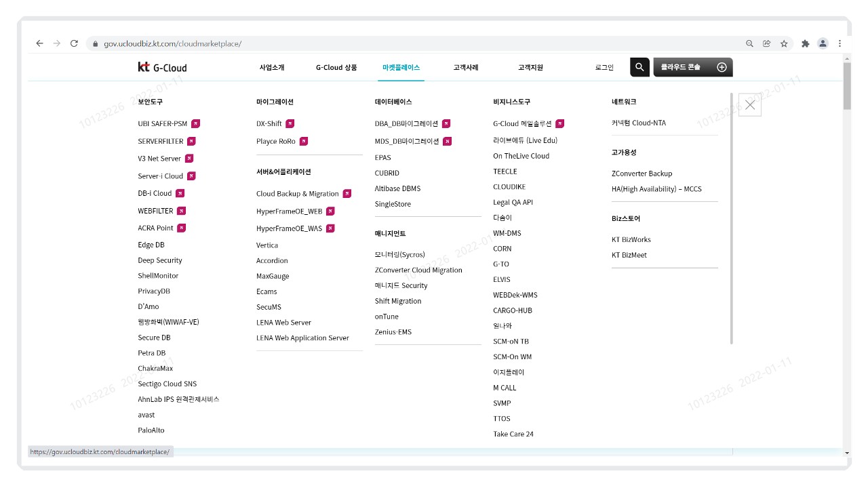Open browser extensions puzzle icon

(x=805, y=43)
